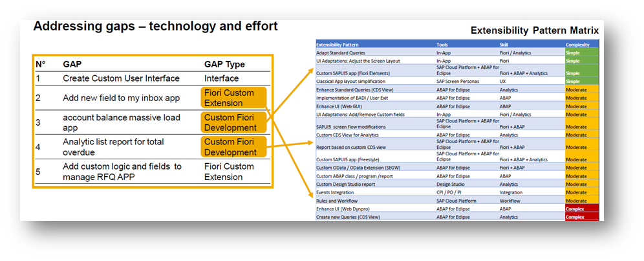The height and width of the screenshot is (261, 644).
Task: Click the 'Custom Fiori Development' box for gap 4
Action: pyautogui.click(x=233, y=146)
